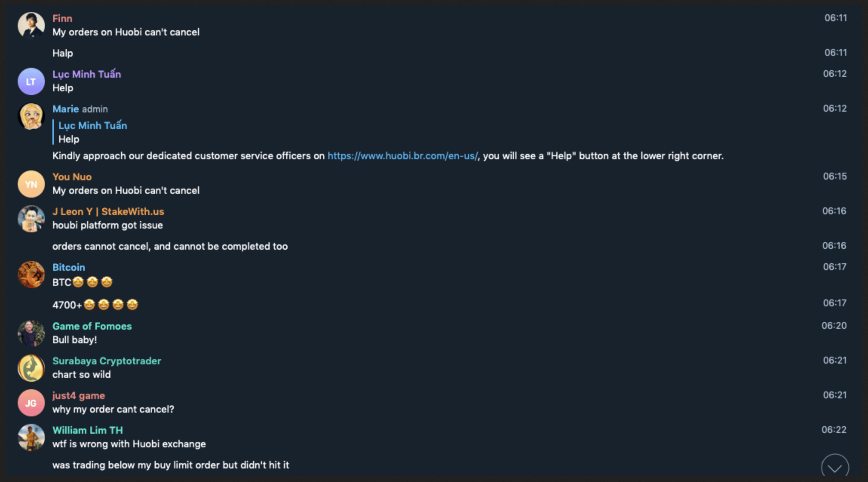Open the huobi.br.com help link
The image size is (868, 482).
click(x=402, y=156)
